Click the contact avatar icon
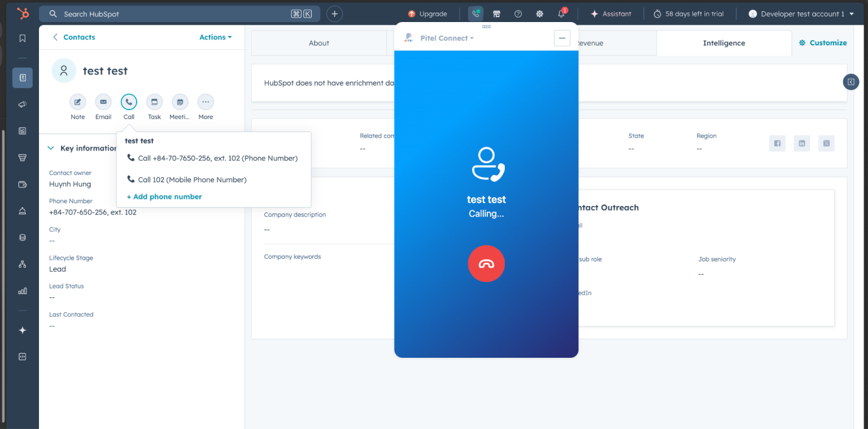This screenshot has width=868, height=429. (x=64, y=71)
